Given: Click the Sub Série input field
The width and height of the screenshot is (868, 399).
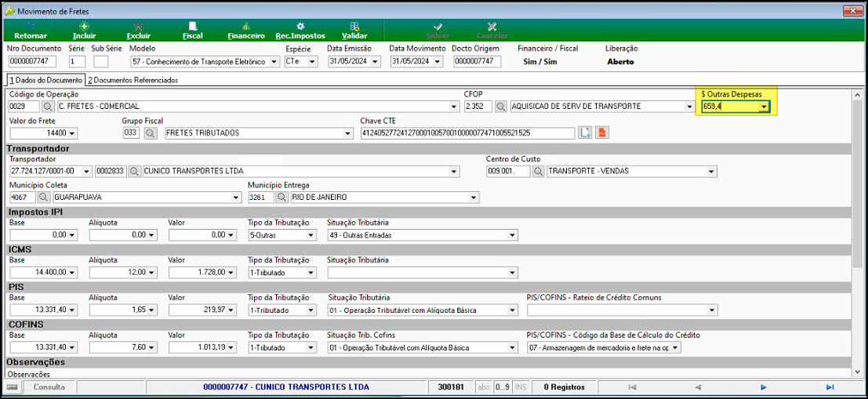Looking at the screenshot, I should [x=100, y=62].
